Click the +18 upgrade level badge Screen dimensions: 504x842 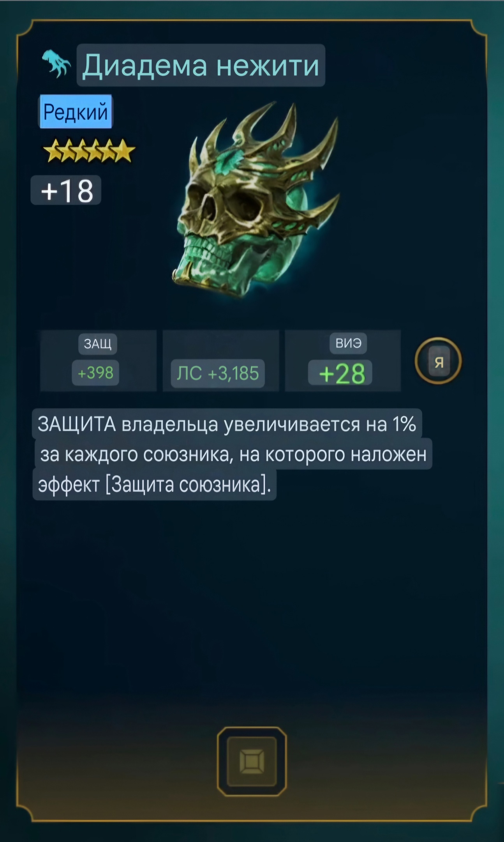(66, 190)
